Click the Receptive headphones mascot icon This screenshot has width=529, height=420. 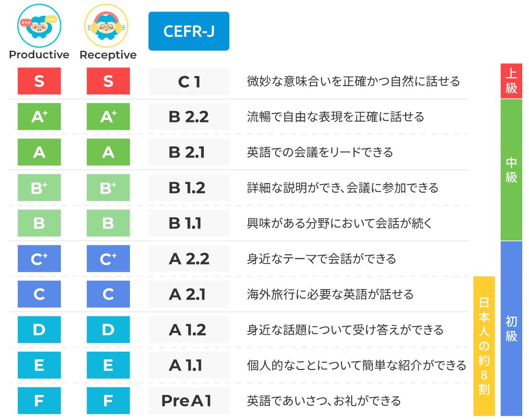click(x=106, y=26)
